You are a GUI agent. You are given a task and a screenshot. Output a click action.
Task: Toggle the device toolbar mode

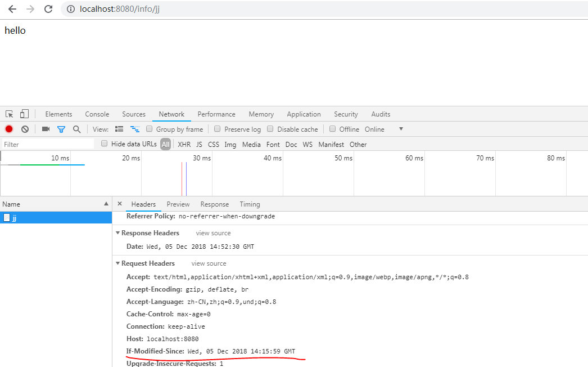(23, 114)
